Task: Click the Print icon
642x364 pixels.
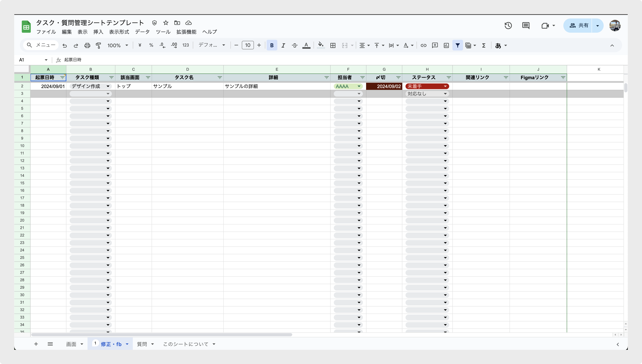Action: tap(87, 45)
